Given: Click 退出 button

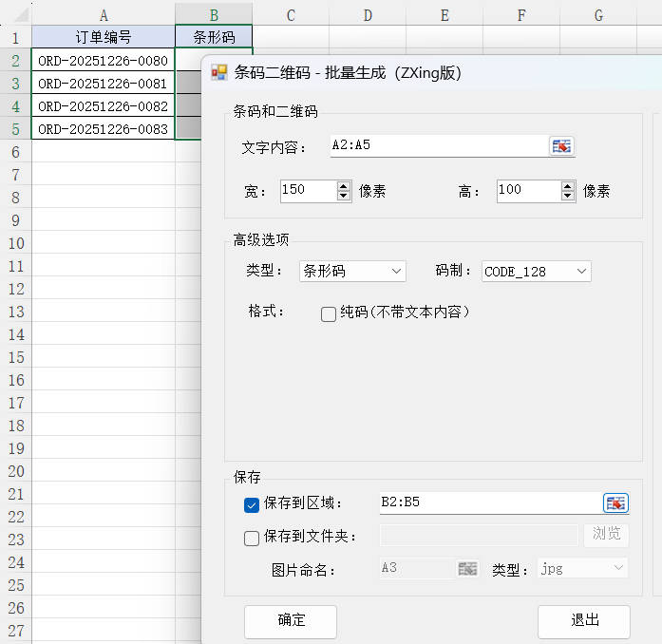Looking at the screenshot, I should (583, 621).
